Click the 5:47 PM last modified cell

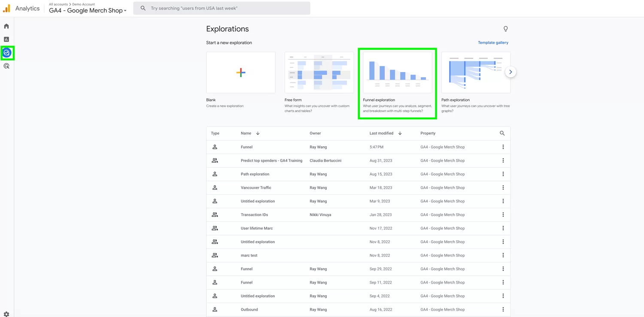pyautogui.click(x=377, y=147)
